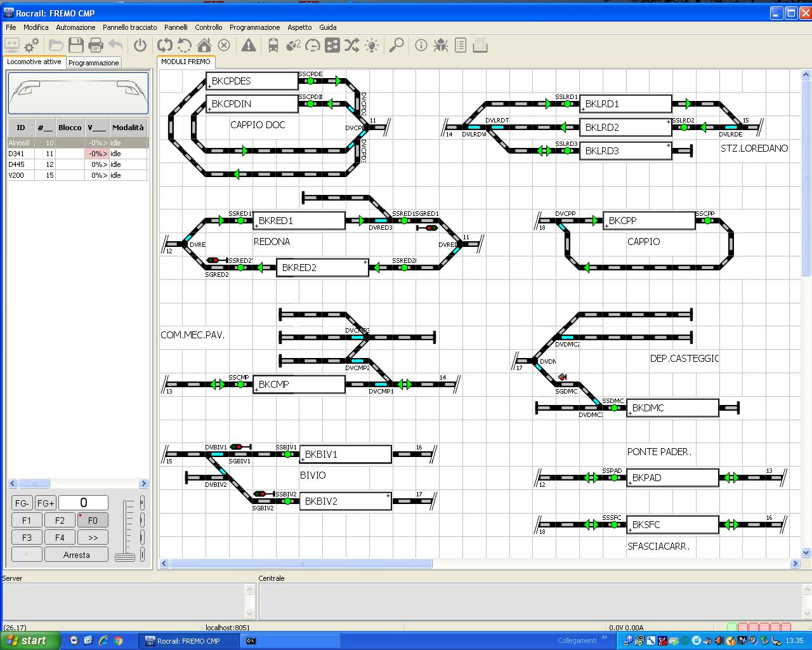This screenshot has width=812, height=650.
Task: Click the locomotive image preview box
Action: coord(78,93)
